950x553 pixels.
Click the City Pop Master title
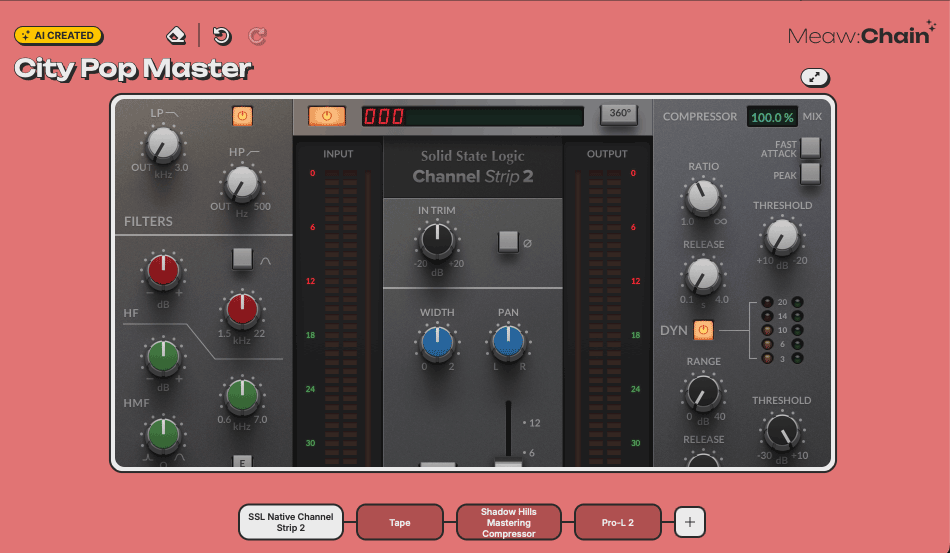[133, 69]
